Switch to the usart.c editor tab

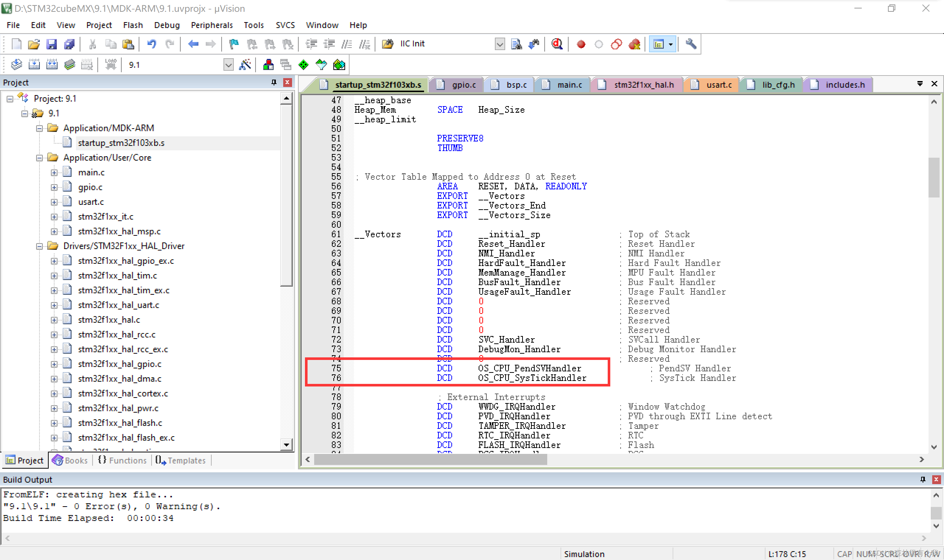(719, 85)
